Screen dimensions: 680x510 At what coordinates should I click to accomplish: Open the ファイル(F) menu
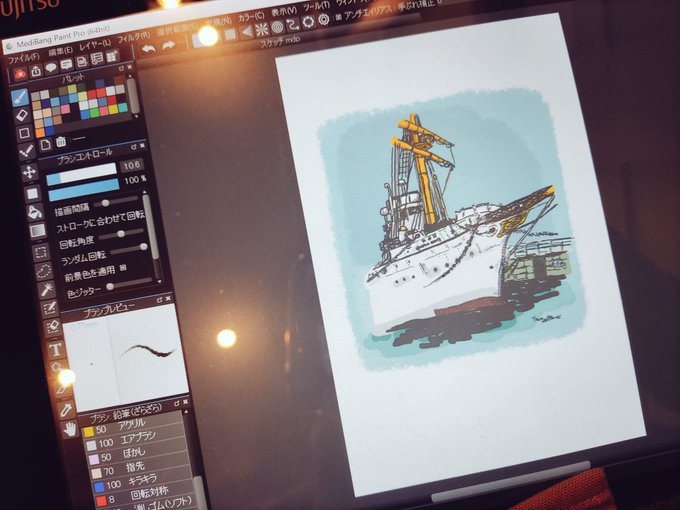pos(23,57)
